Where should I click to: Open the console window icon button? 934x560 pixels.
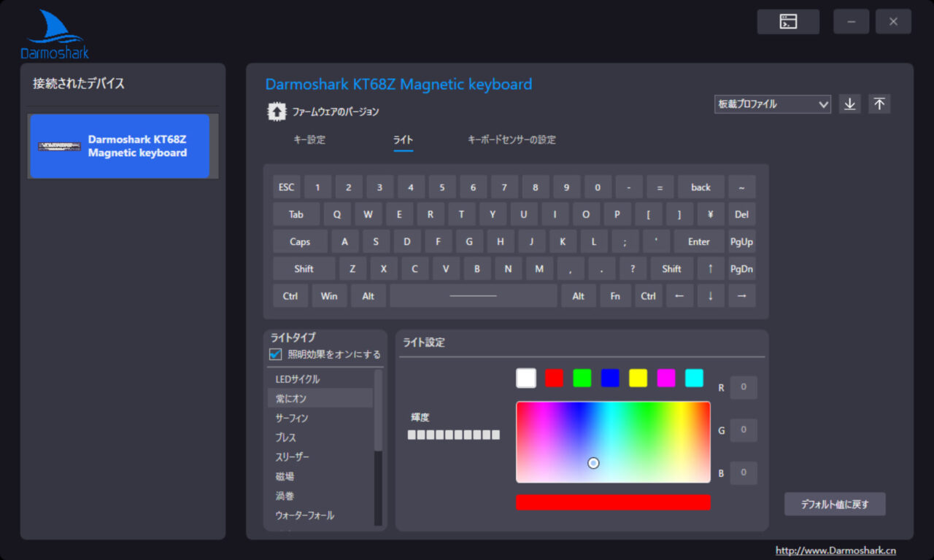point(788,22)
